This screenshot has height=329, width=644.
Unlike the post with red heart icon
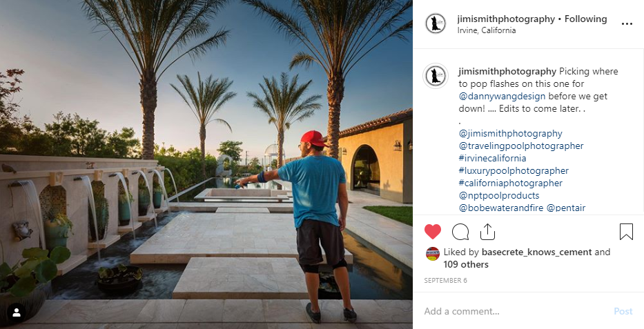tap(433, 232)
